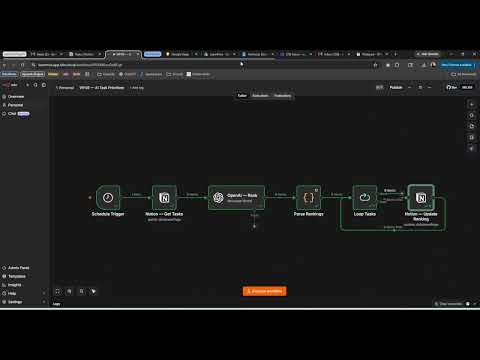Click the fourth right-side canvas panel icon
This screenshot has height=360, width=480.
pyautogui.click(x=471, y=137)
